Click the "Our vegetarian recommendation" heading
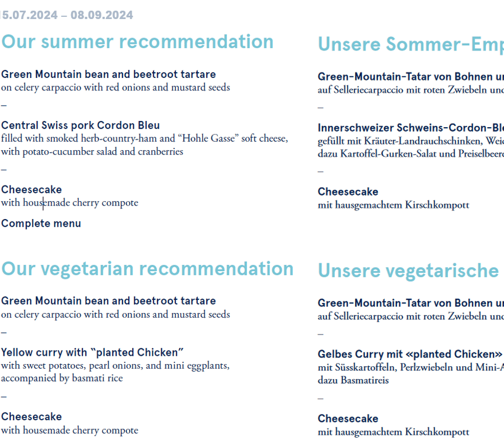This screenshot has width=504, height=442. (x=147, y=269)
